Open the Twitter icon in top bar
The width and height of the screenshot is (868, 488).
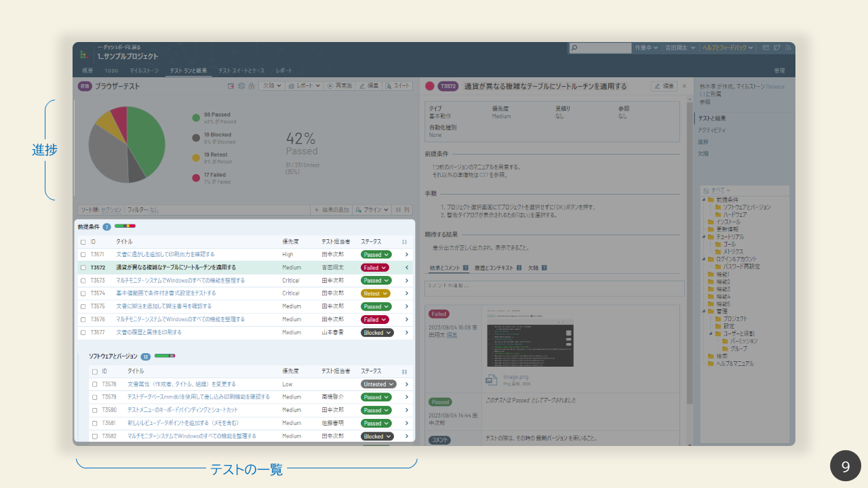coord(777,48)
